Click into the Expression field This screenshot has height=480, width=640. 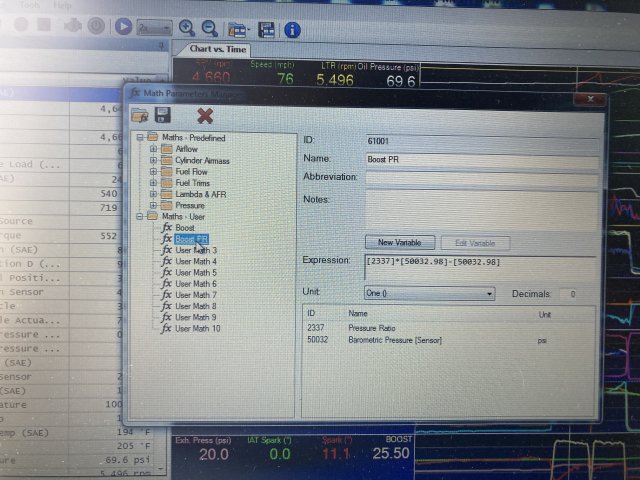(x=480, y=262)
